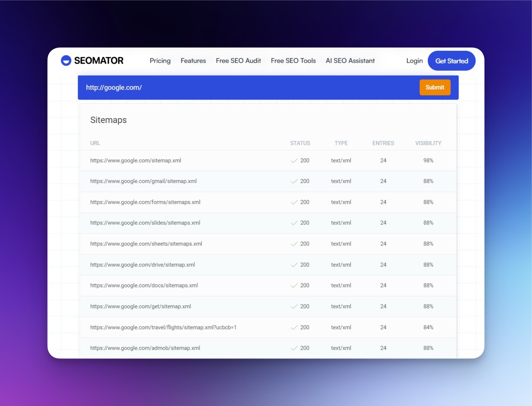Open https://www.google.com/sitemap.xml from the table

[x=136, y=161]
